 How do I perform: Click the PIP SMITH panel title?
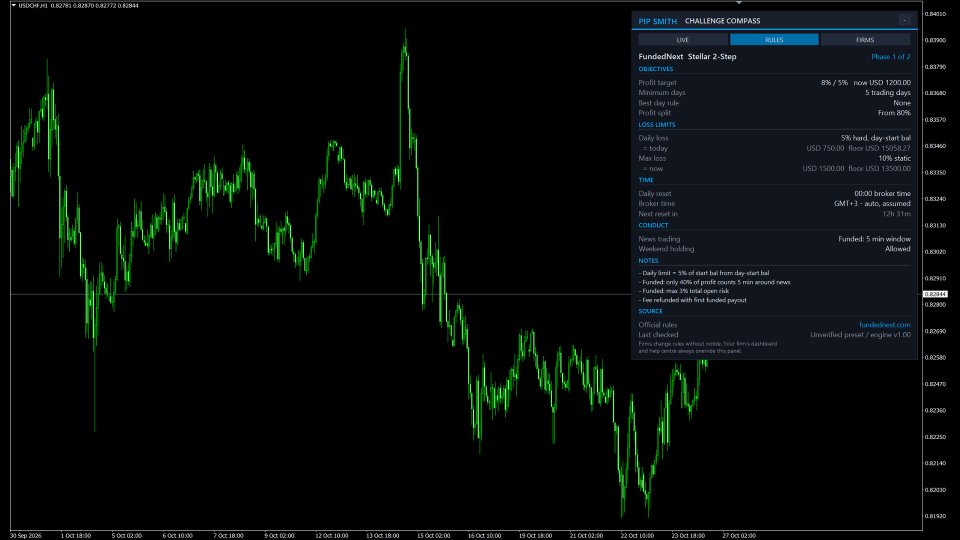click(658, 21)
